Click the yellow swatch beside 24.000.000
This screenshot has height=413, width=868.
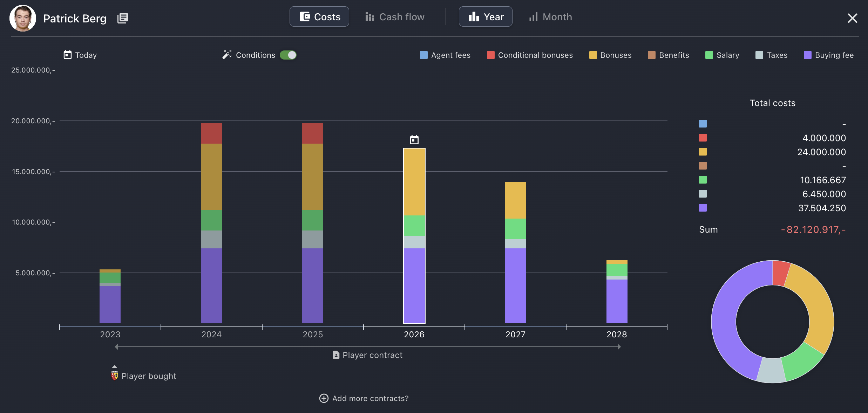tap(703, 152)
